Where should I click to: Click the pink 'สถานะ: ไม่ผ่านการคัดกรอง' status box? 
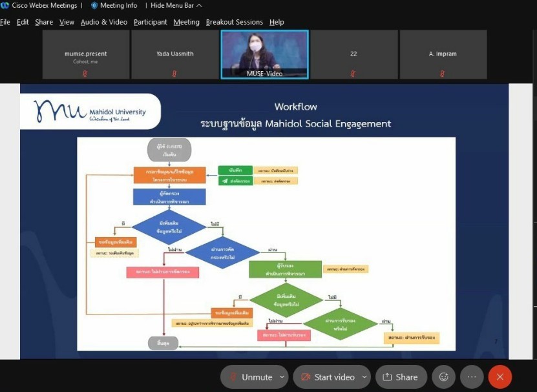click(x=163, y=272)
